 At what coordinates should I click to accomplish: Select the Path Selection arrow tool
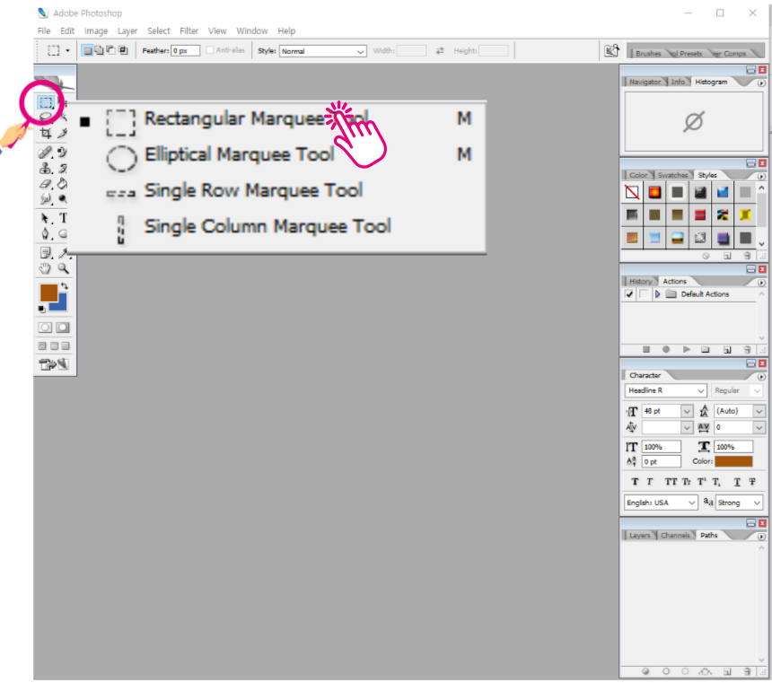click(x=45, y=219)
